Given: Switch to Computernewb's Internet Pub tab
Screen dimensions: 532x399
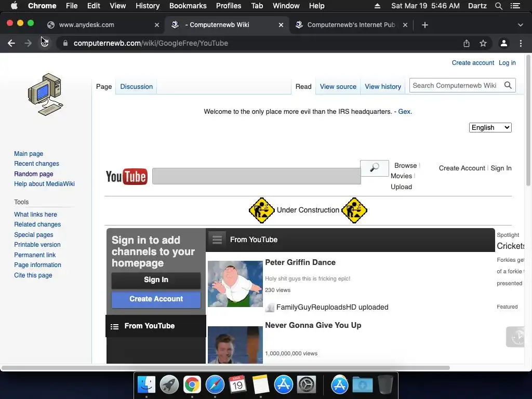Looking at the screenshot, I should 351,25.
